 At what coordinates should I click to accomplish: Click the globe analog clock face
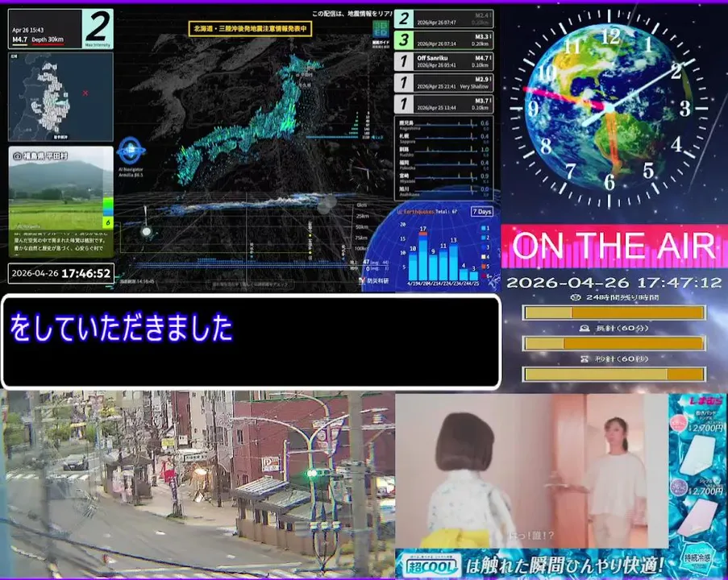tap(609, 108)
